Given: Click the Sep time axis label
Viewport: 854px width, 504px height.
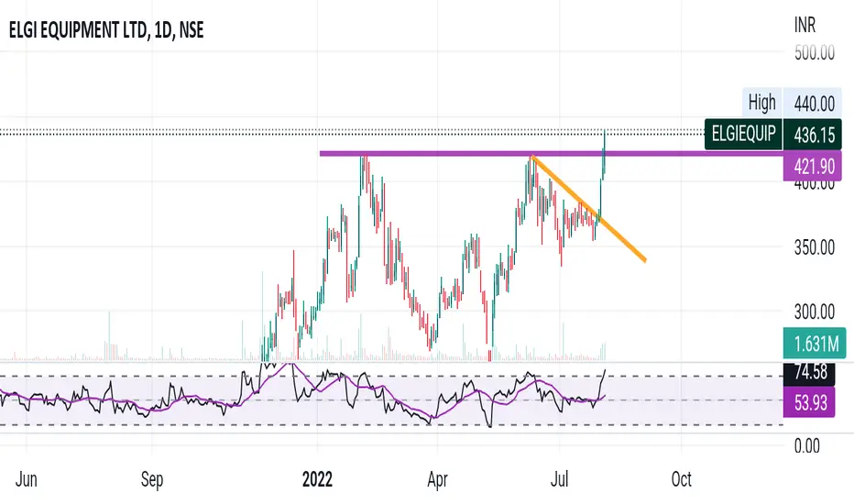Looking at the screenshot, I should click(x=152, y=479).
